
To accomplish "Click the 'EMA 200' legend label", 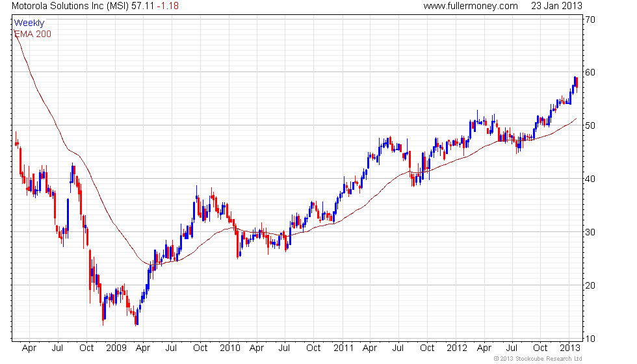I will click(x=32, y=34).
